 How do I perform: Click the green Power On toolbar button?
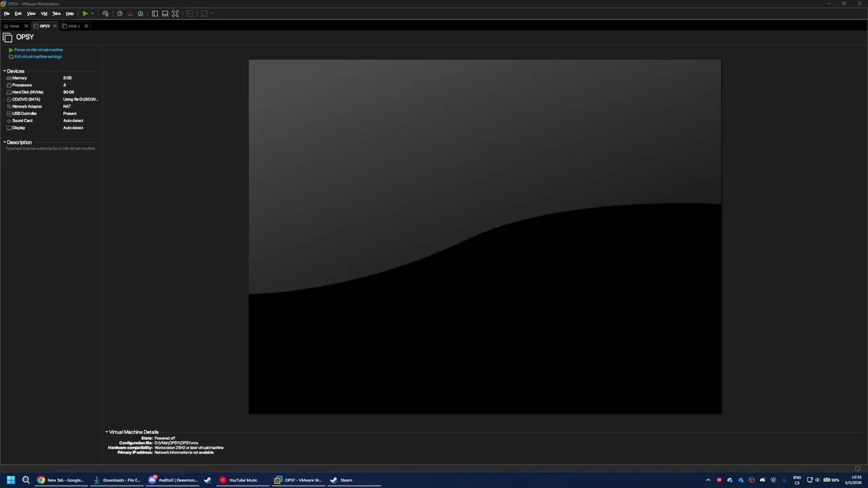pyautogui.click(x=85, y=14)
